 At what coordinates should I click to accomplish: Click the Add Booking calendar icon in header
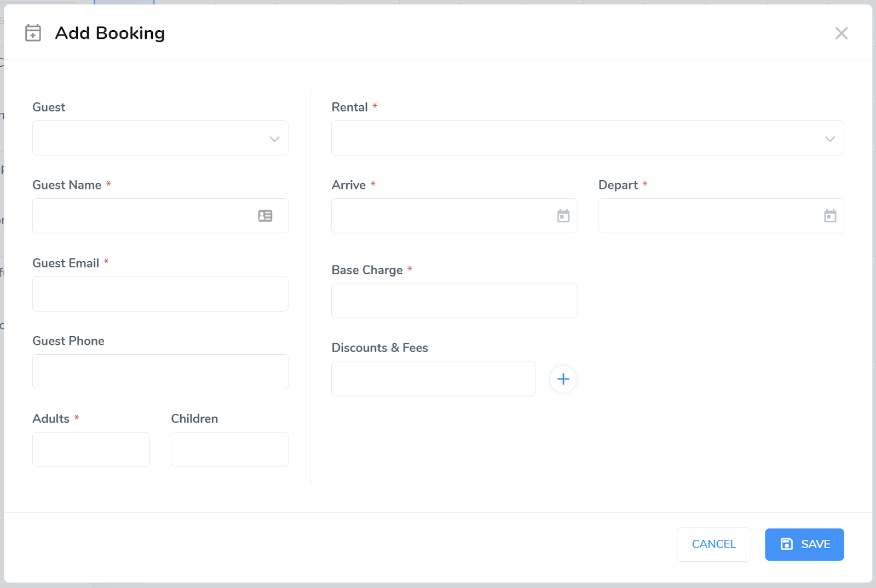click(33, 33)
